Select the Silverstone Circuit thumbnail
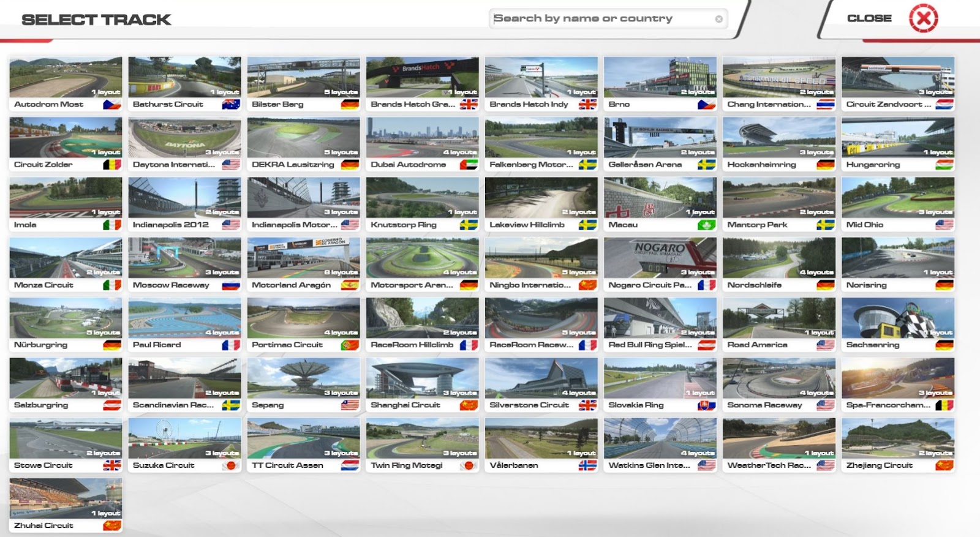Image resolution: width=980 pixels, height=537 pixels. pos(541,377)
